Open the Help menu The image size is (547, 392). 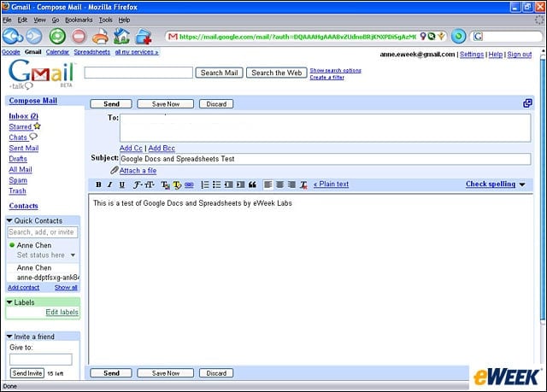pyautogui.click(x=124, y=20)
